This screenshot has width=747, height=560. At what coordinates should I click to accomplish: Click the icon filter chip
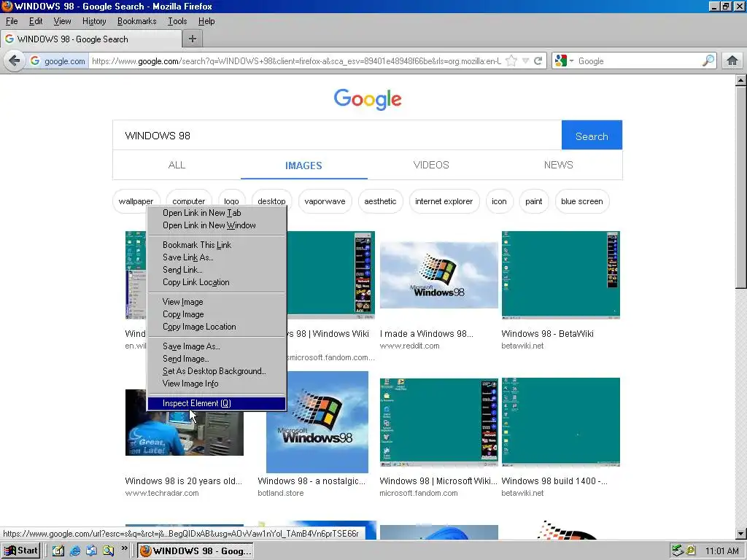(499, 201)
